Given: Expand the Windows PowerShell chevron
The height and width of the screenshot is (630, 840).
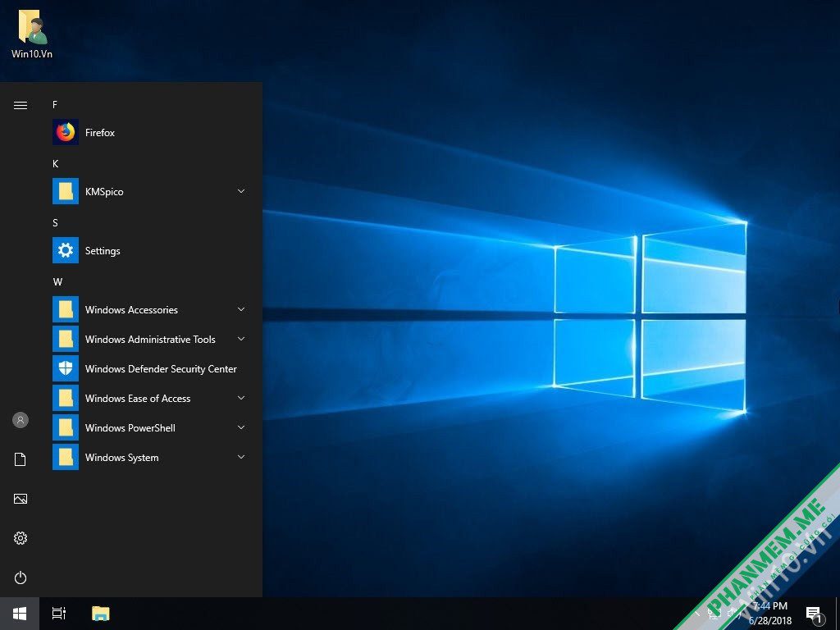Looking at the screenshot, I should 241,427.
